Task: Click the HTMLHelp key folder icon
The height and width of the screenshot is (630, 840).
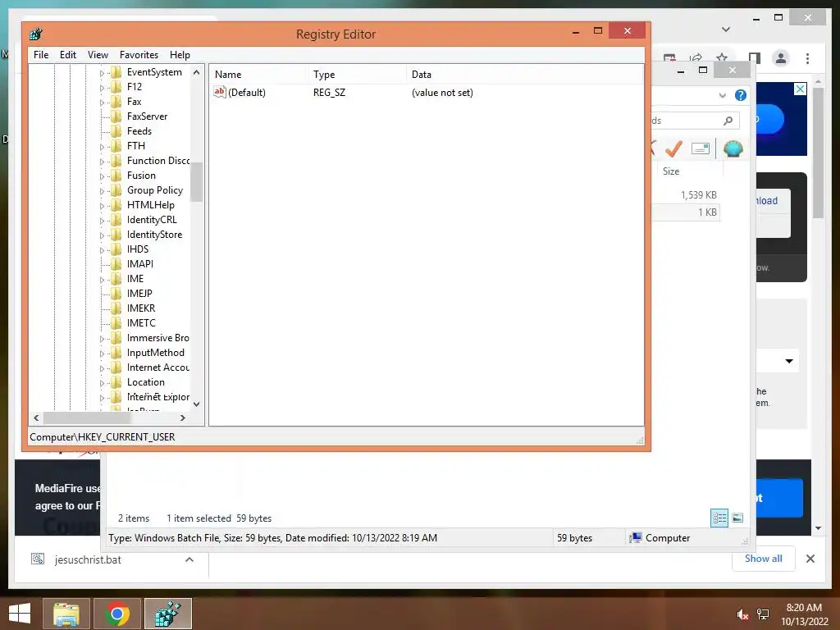Action: coord(116,204)
